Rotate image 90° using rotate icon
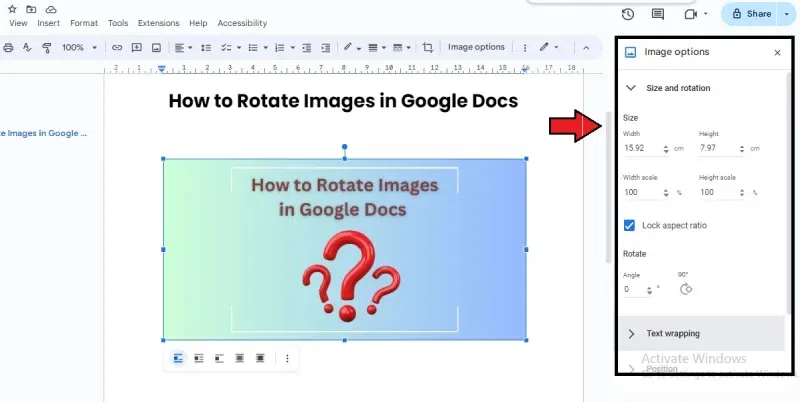The width and height of the screenshot is (800, 402). click(686, 289)
